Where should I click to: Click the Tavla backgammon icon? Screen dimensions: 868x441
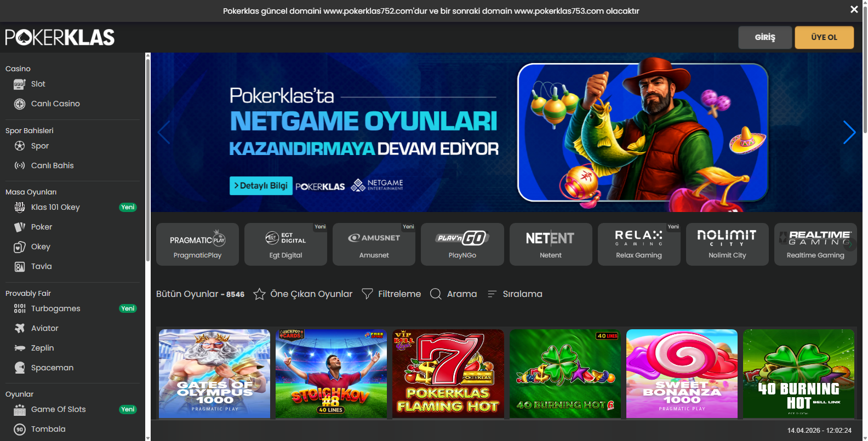20,267
